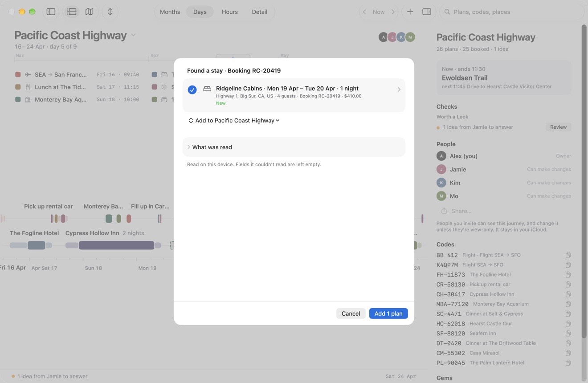Click tan color swatch for Lunch plan
The height and width of the screenshot is (383, 588).
point(18,87)
